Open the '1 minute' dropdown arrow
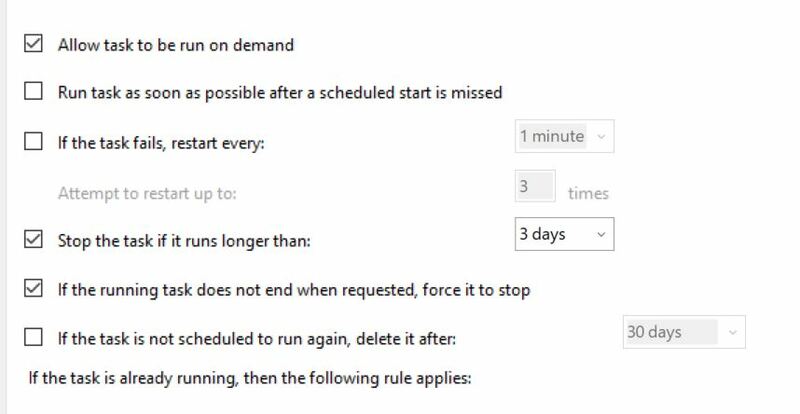This screenshot has width=800, height=414. pos(601,136)
